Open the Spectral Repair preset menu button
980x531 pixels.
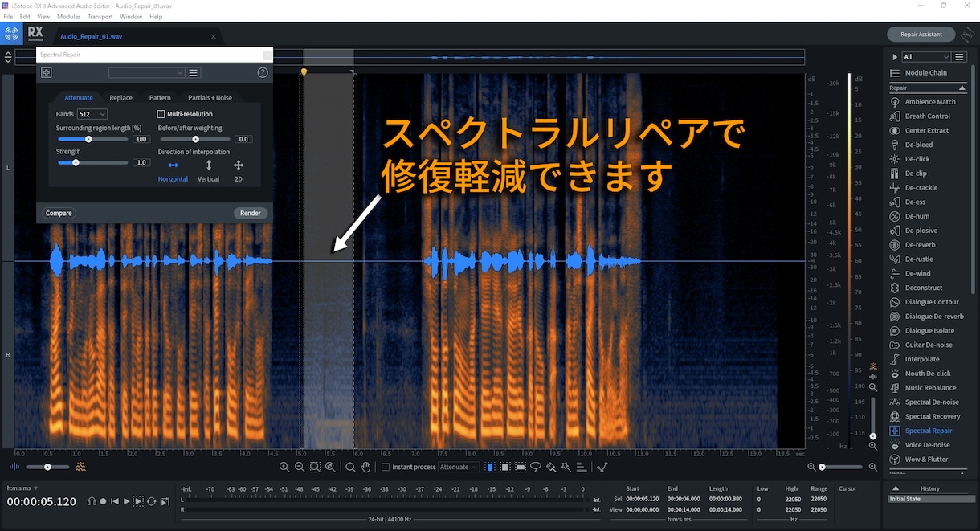click(194, 72)
